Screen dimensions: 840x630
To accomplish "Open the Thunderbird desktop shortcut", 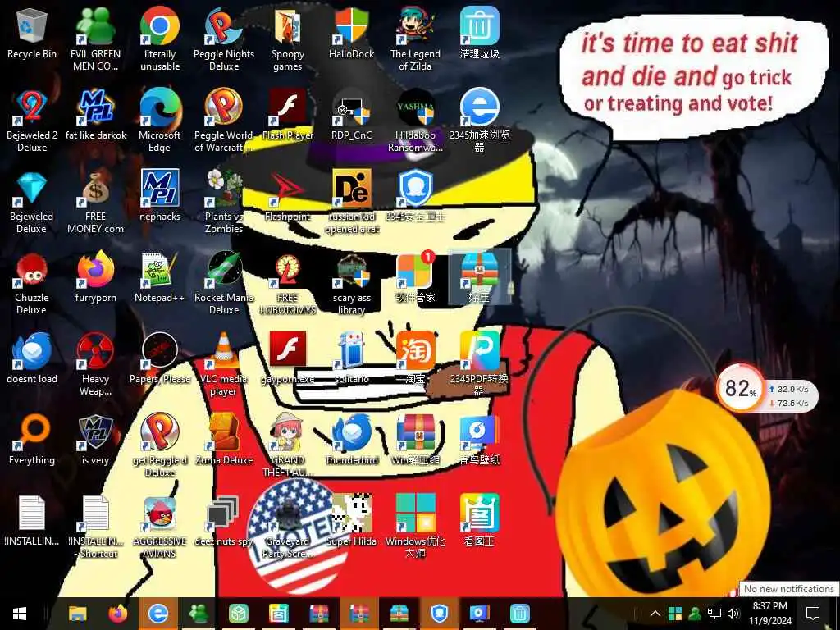I will [x=351, y=440].
